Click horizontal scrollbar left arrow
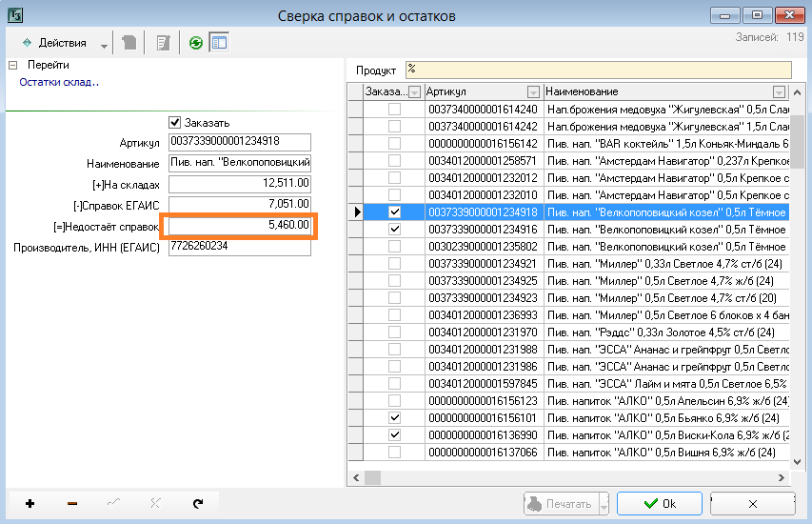The image size is (812, 524). coord(356,477)
